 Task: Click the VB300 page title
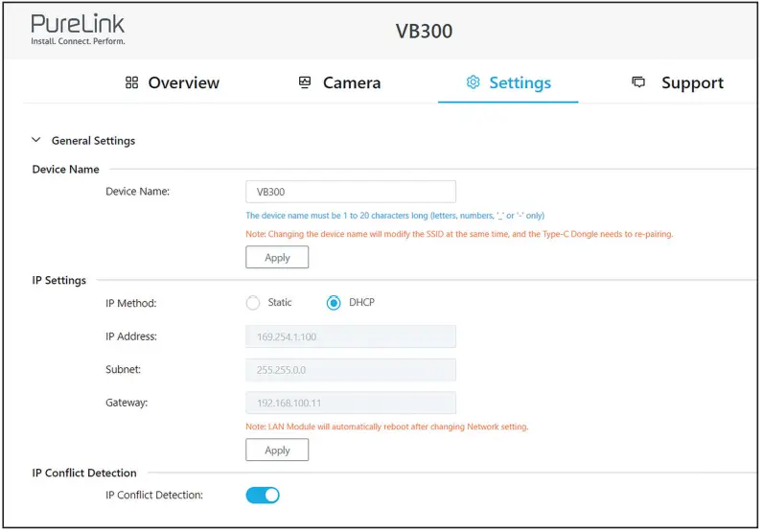pyautogui.click(x=424, y=32)
